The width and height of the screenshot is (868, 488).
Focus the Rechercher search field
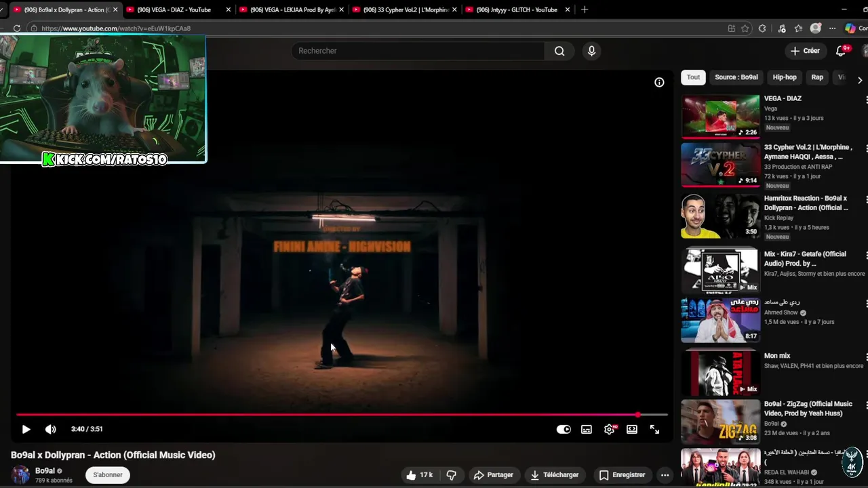pos(417,51)
